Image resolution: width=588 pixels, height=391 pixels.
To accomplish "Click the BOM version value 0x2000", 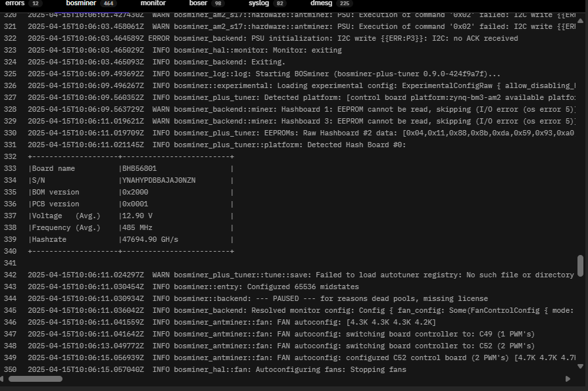I will (x=135, y=192).
